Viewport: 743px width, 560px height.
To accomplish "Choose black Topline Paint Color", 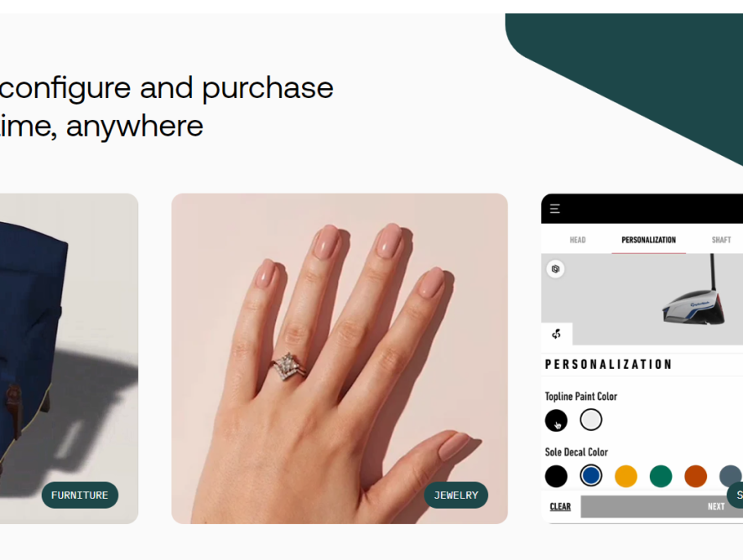I will pyautogui.click(x=556, y=420).
